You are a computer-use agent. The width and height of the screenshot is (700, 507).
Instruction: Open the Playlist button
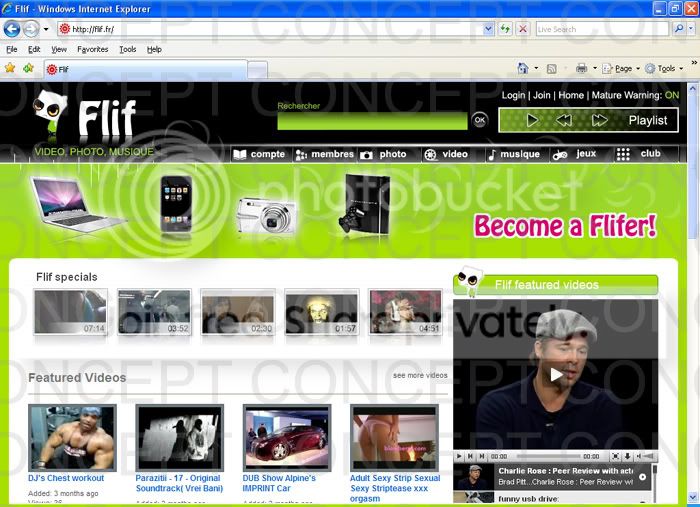coord(648,121)
